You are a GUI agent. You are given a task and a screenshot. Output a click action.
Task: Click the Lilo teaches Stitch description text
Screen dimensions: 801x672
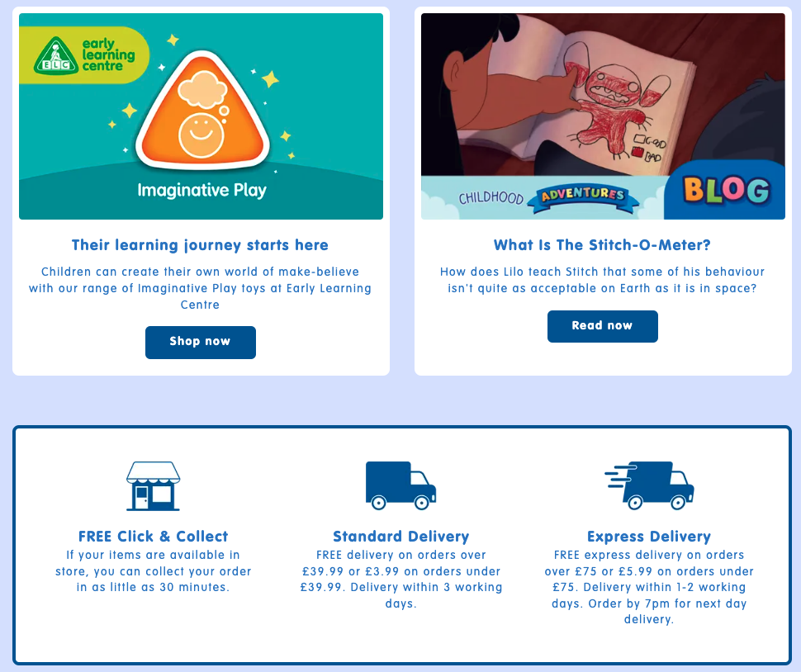click(602, 280)
